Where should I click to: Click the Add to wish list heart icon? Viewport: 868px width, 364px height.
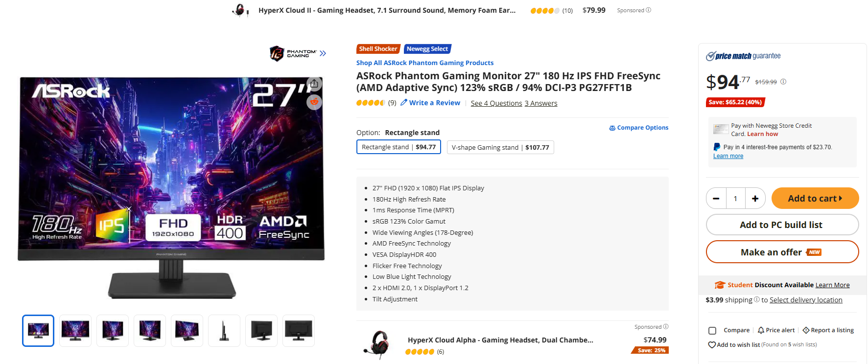pyautogui.click(x=712, y=344)
